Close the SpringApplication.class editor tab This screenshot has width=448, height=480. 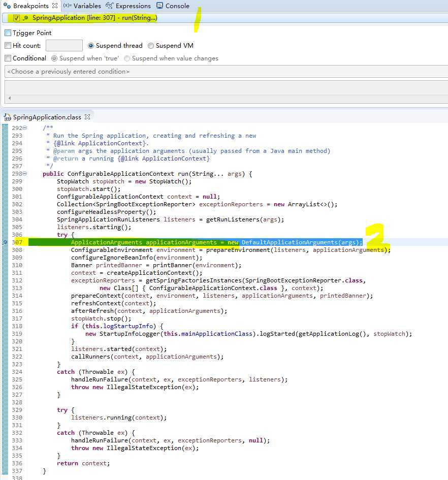87,117
